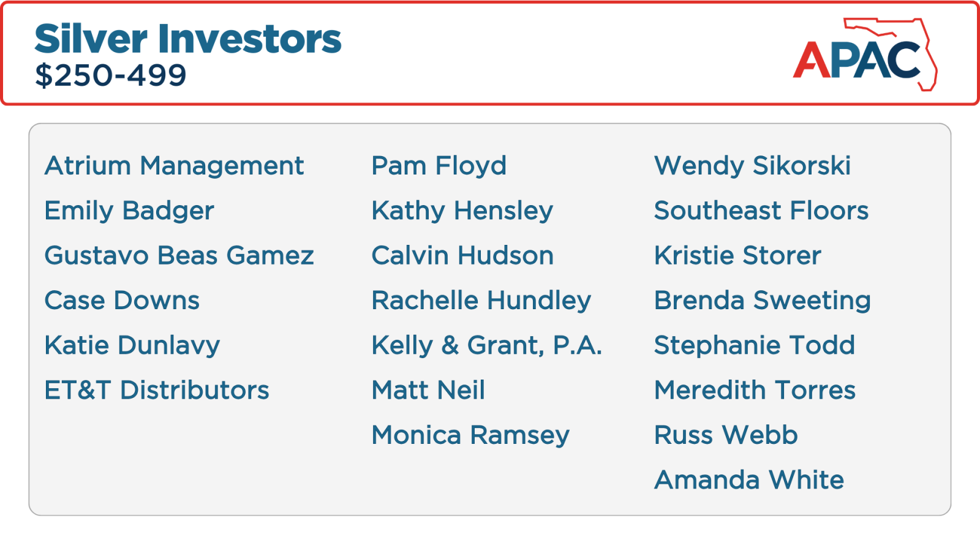This screenshot has height=551, width=980.
Task: Click ET&T Distributors entry
Action: (x=157, y=390)
